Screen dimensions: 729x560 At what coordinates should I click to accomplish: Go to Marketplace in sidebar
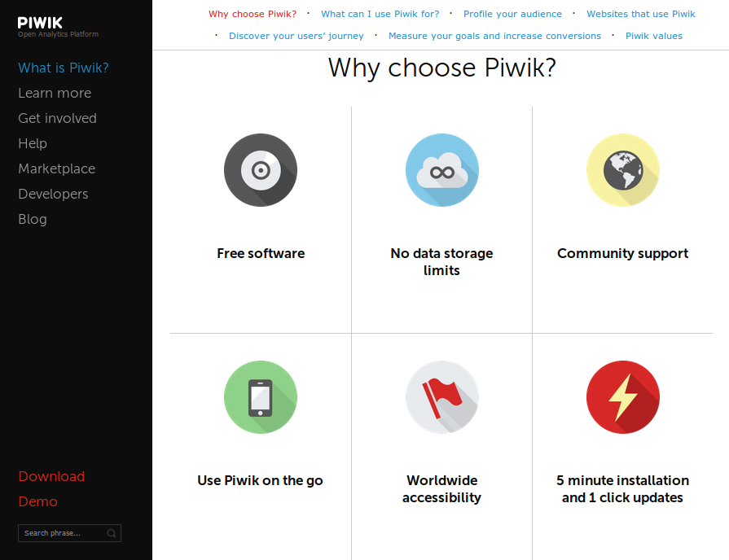point(57,168)
